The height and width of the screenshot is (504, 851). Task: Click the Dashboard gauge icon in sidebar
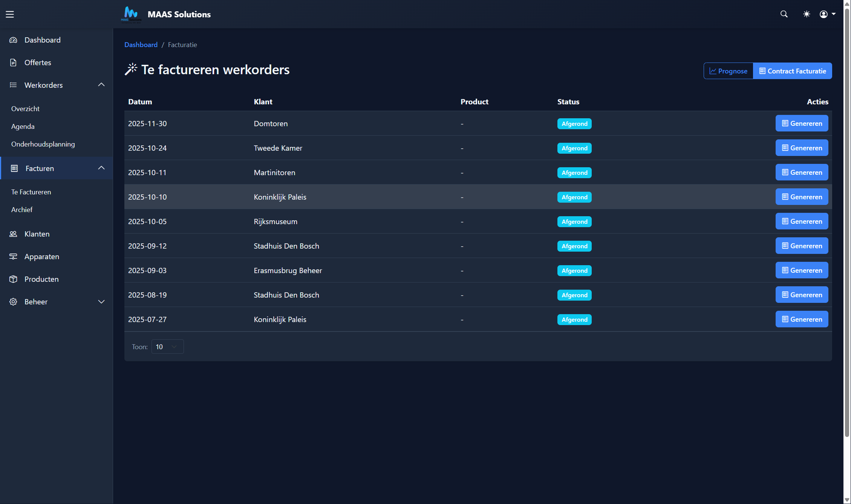click(x=14, y=40)
